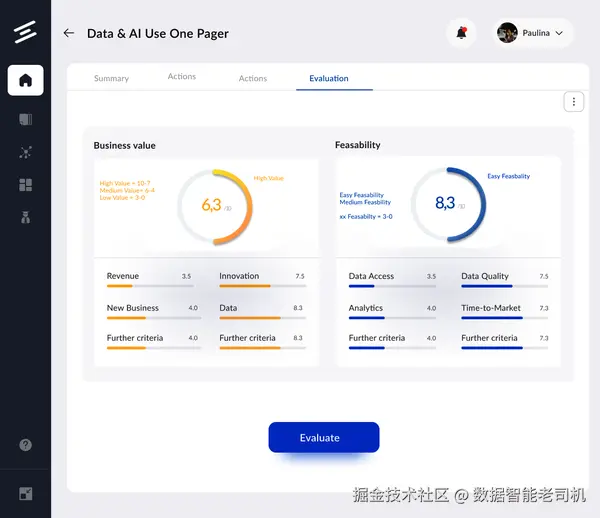The height and width of the screenshot is (518, 600).
Task: Click the Revenue progress bar
Action: tap(150, 286)
